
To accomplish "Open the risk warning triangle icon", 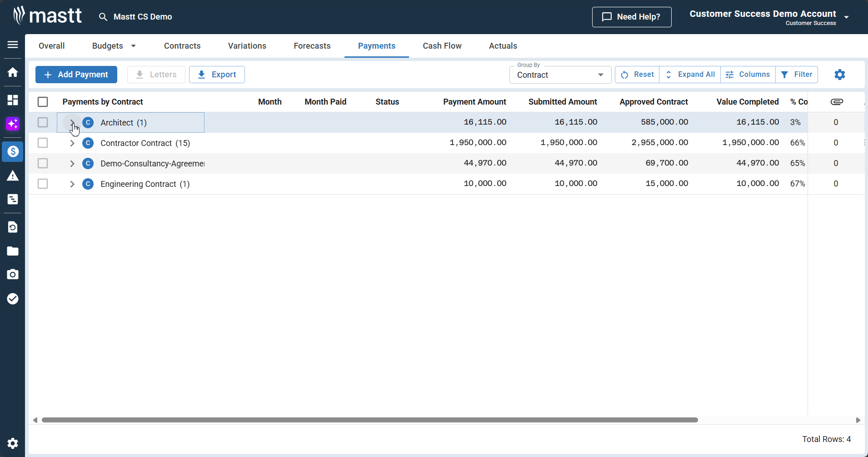I will click(x=13, y=176).
